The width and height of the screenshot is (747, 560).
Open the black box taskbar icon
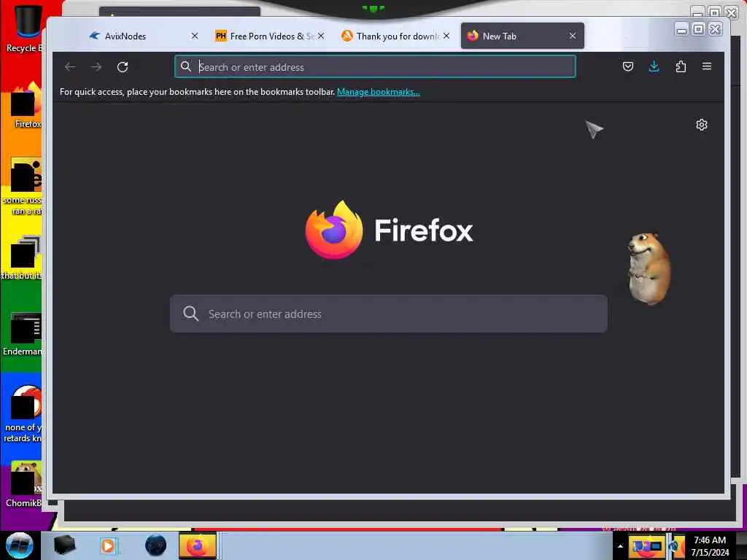[64, 545]
